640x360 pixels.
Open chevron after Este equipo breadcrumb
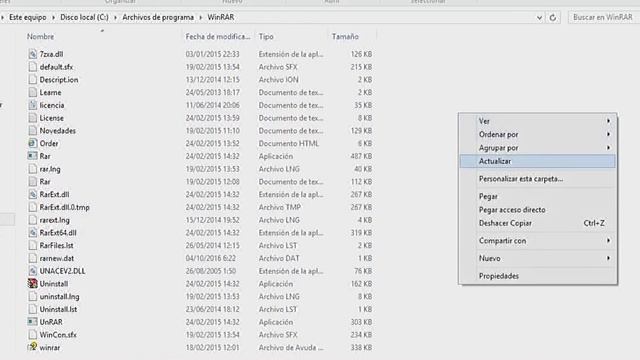tap(53, 18)
